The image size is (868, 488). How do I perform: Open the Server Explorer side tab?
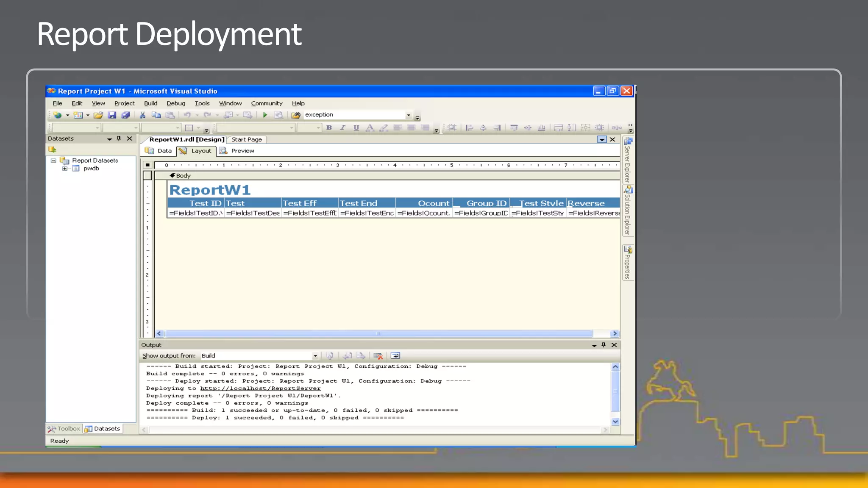[628, 159]
